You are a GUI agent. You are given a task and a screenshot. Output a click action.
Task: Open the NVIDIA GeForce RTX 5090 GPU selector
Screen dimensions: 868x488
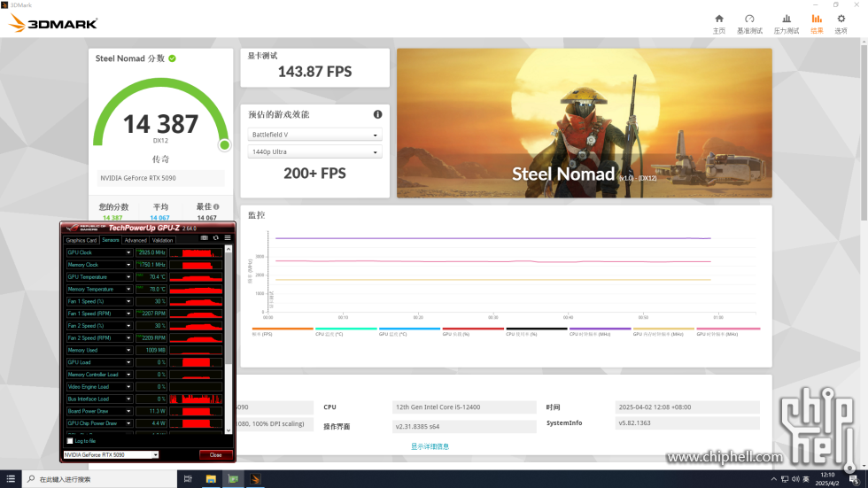click(x=111, y=455)
